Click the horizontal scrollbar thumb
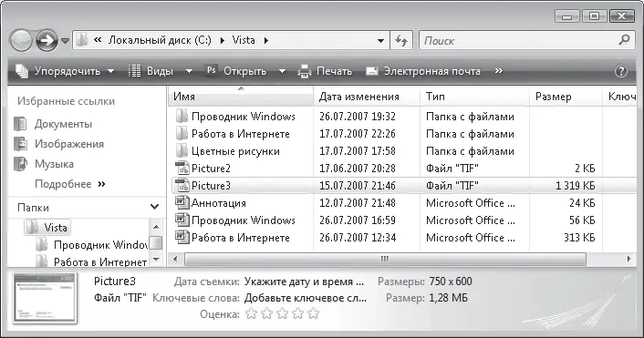 [x=385, y=259]
